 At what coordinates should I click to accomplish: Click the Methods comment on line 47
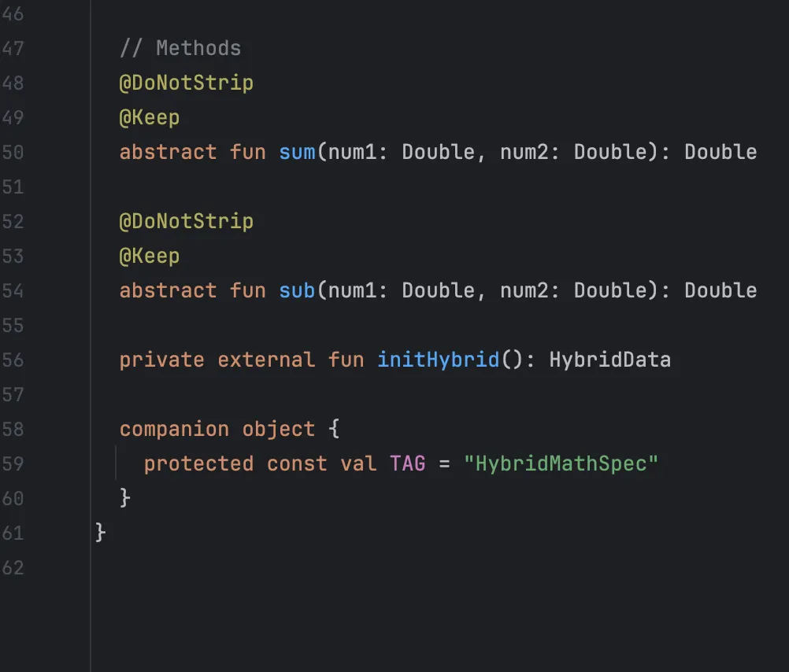[x=180, y=48]
